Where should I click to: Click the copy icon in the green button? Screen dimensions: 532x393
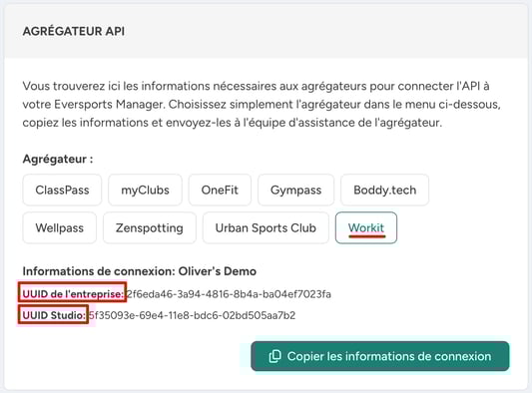(x=274, y=356)
